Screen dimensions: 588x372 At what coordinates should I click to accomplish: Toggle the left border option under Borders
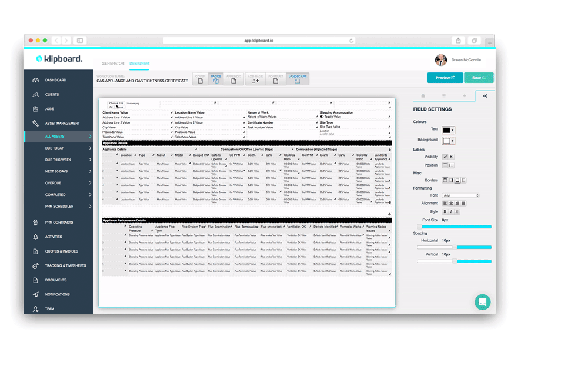tap(464, 180)
